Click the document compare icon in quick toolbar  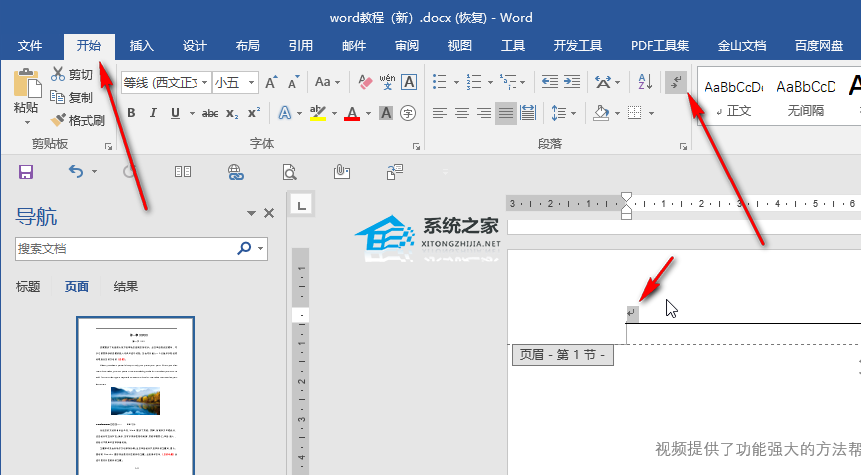395,172
